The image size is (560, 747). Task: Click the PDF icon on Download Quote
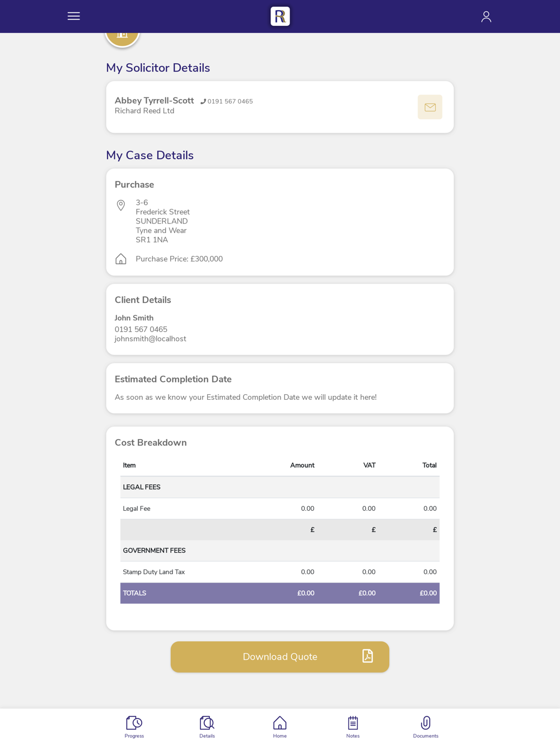(367, 656)
